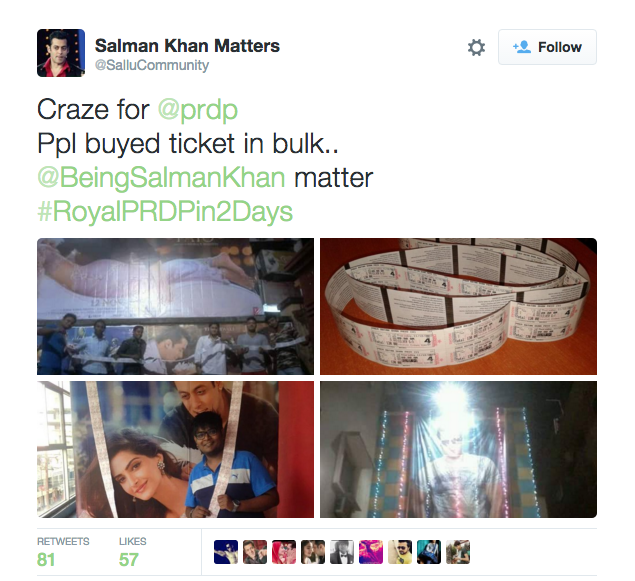View the group holding tickets photo
The image size is (635, 581).
175,306
